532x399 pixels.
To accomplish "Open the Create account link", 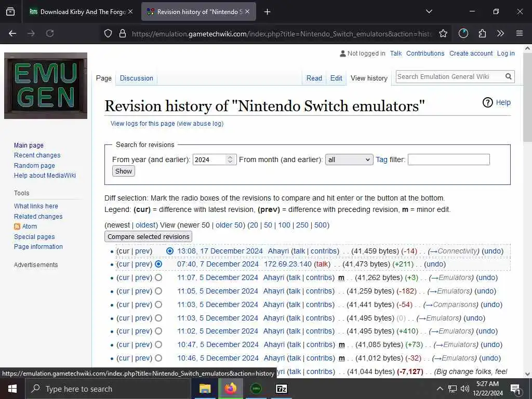I will pyautogui.click(x=471, y=54).
